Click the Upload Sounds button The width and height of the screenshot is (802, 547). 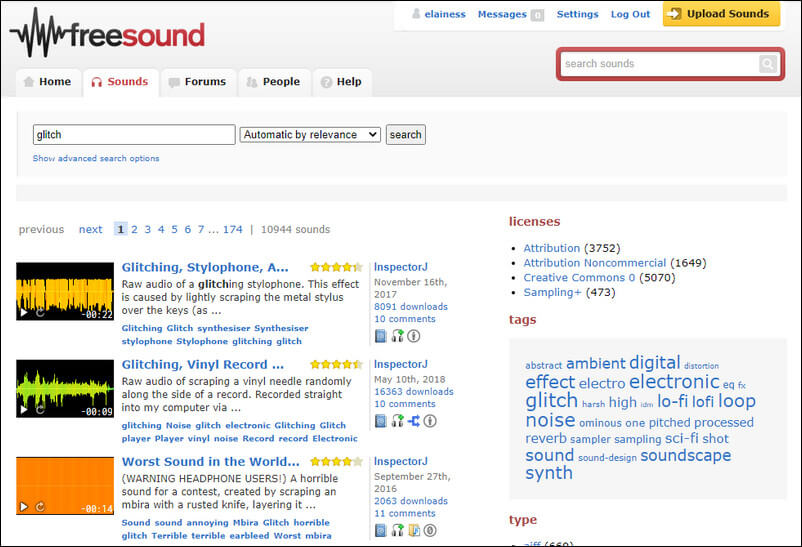coord(721,14)
